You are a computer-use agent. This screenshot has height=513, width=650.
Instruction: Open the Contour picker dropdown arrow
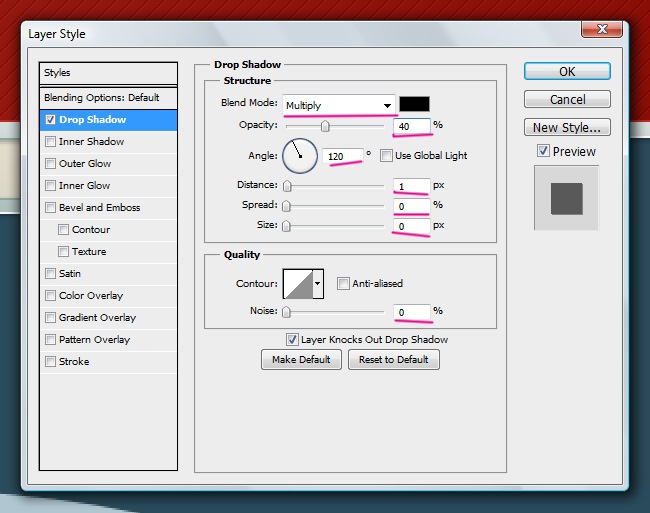[x=319, y=284]
